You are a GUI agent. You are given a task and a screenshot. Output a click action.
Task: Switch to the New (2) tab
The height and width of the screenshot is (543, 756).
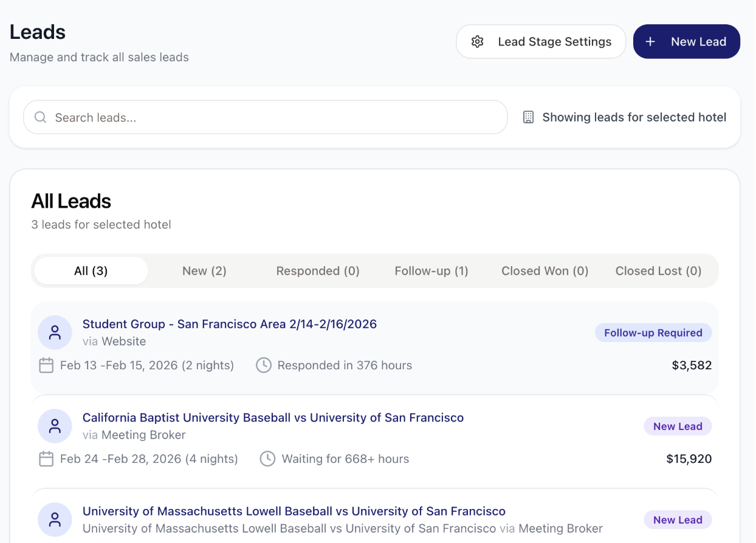[x=204, y=271]
